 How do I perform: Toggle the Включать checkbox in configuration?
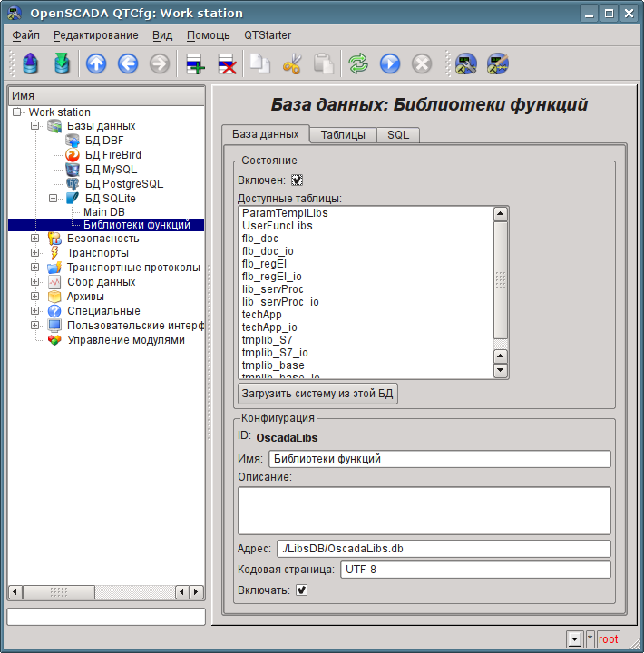coord(302,590)
